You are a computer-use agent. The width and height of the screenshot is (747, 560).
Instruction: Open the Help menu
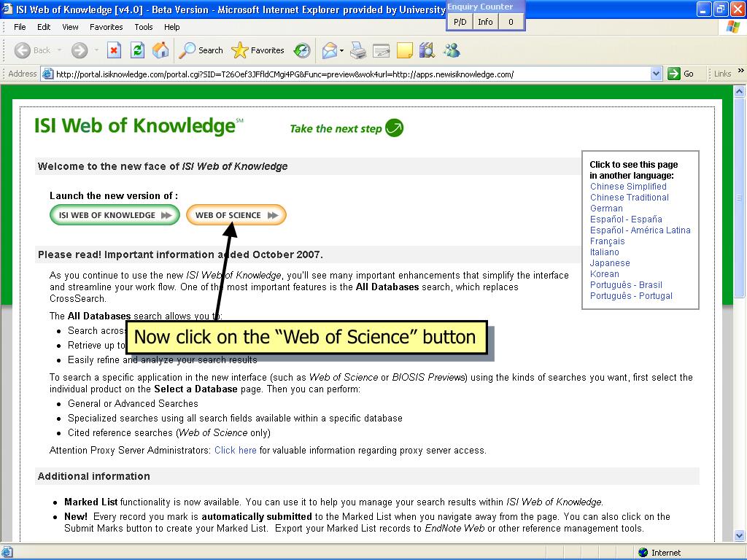point(171,27)
